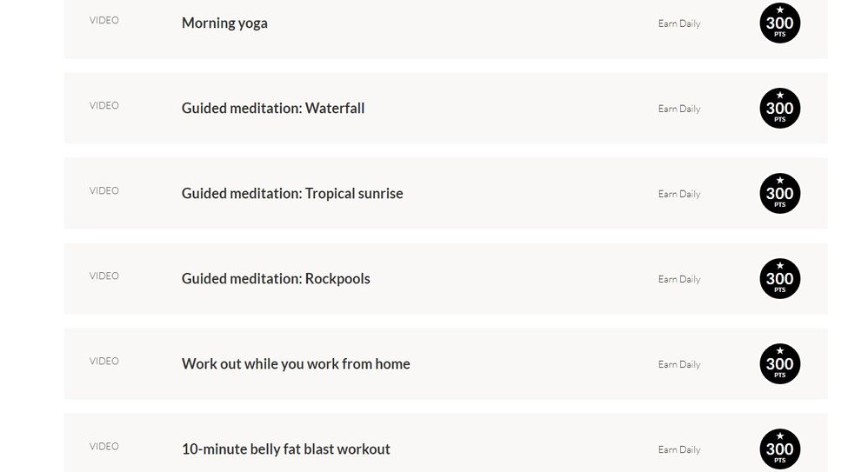
Task: Click VIDEO label beside Guided meditation: Waterfall
Action: (104, 105)
